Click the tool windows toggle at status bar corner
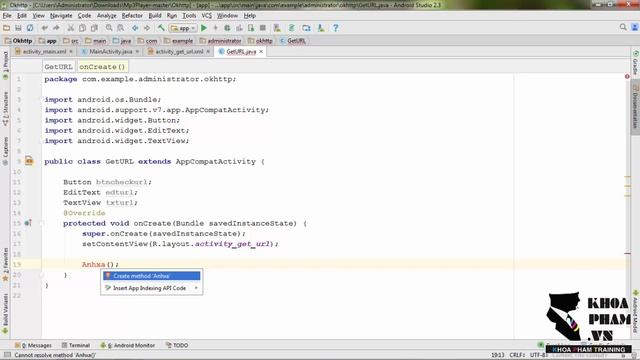The image size is (640, 360). coord(7,355)
